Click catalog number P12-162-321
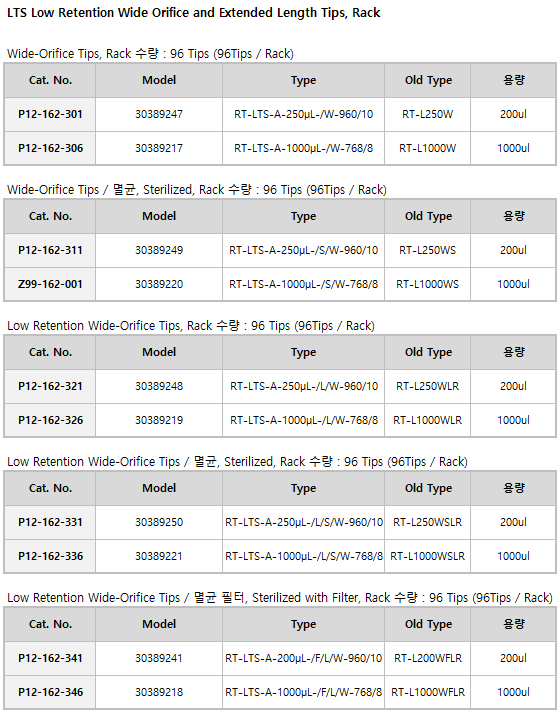Viewport: 560px width, 713px height. (50, 386)
